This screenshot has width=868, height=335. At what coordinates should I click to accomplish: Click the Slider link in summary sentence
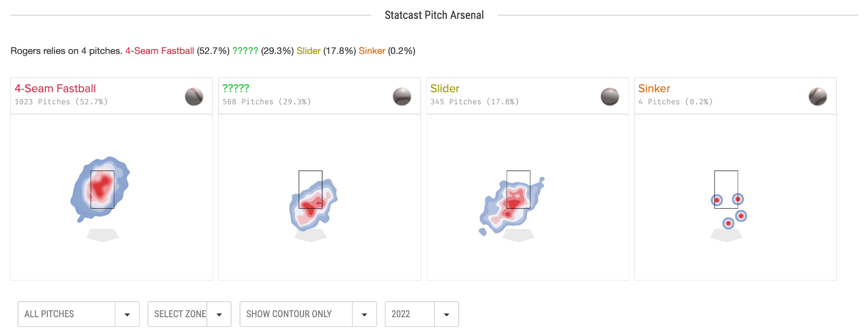(x=308, y=51)
